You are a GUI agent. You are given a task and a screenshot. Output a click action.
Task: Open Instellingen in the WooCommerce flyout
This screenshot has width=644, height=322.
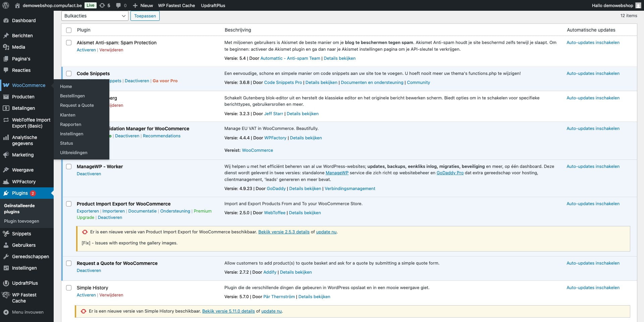pos(72,134)
